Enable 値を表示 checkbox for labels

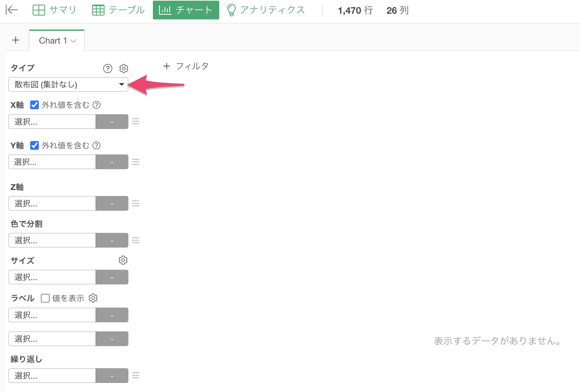[45, 298]
